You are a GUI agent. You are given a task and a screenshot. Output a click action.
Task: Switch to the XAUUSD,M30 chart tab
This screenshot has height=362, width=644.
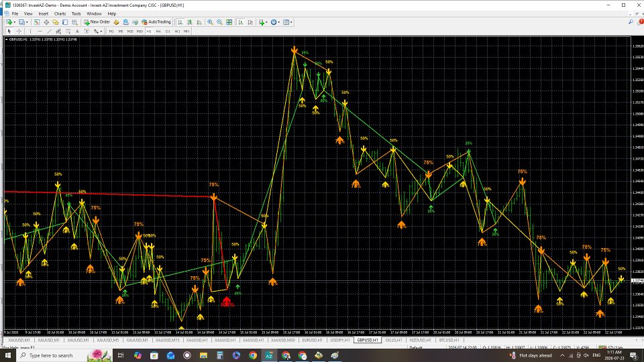coord(282,340)
